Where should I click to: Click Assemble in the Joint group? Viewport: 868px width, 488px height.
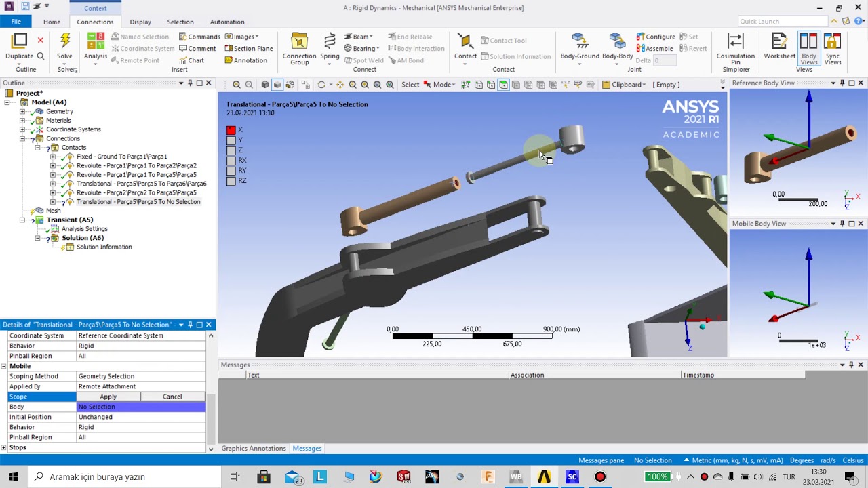click(654, 49)
